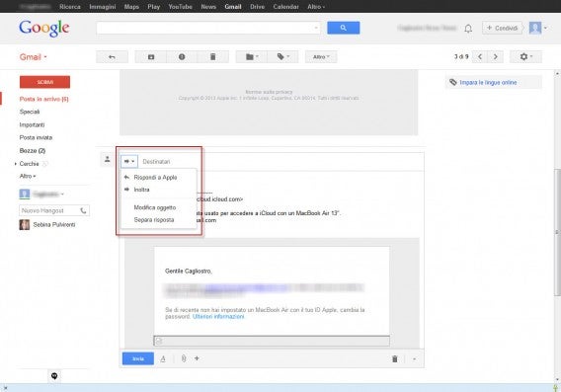The image size is (561, 392).
Task: Delete the conversation with the toolbar trash icon
Action: click(213, 57)
